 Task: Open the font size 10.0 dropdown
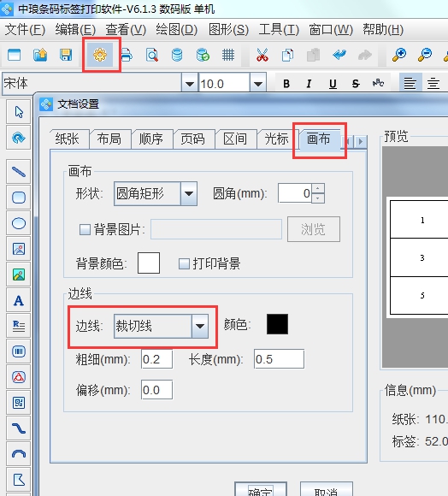258,84
